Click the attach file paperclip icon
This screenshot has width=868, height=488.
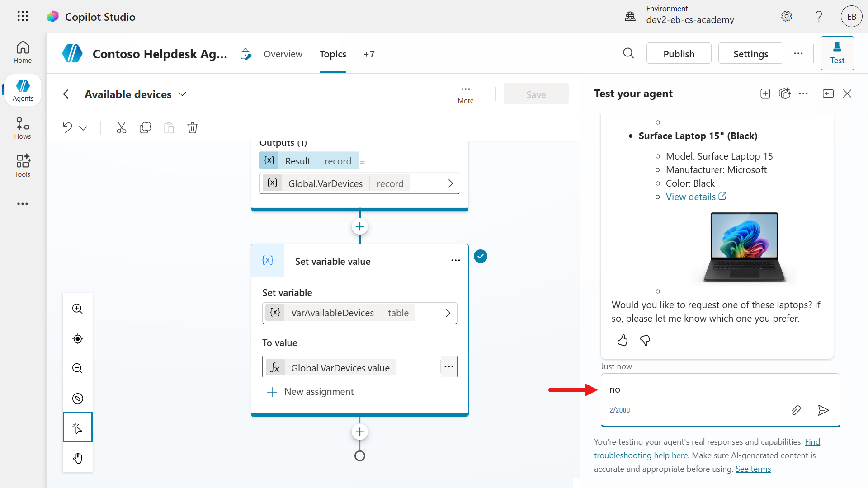[796, 410]
